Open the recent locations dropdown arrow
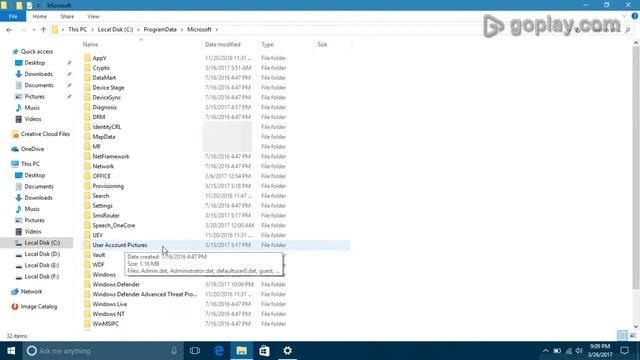The height and width of the screenshot is (360, 640). point(33,30)
